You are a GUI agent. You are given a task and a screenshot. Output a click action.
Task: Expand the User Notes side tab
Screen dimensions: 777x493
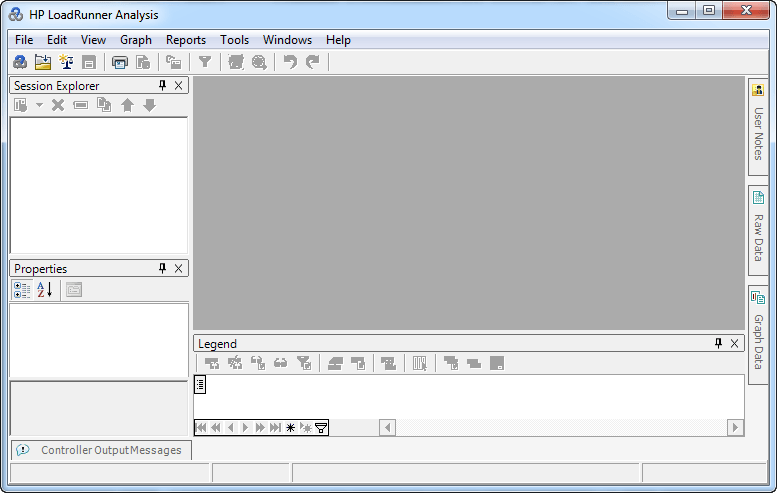point(758,125)
